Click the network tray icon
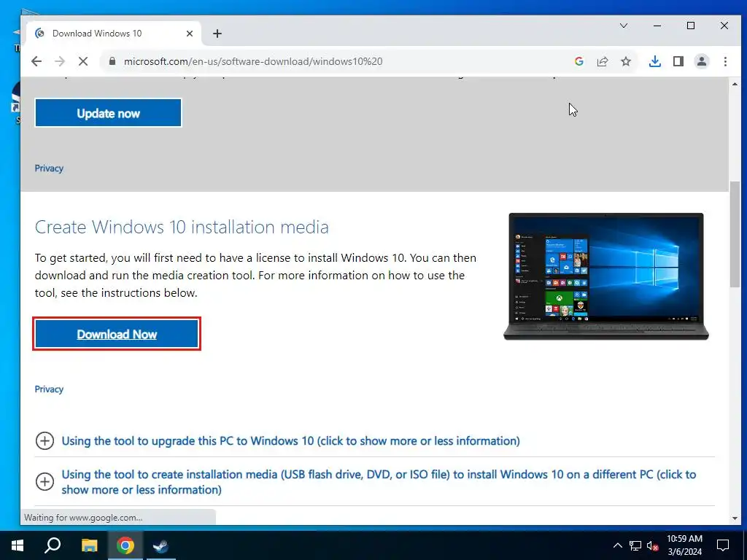 pyautogui.click(x=635, y=545)
